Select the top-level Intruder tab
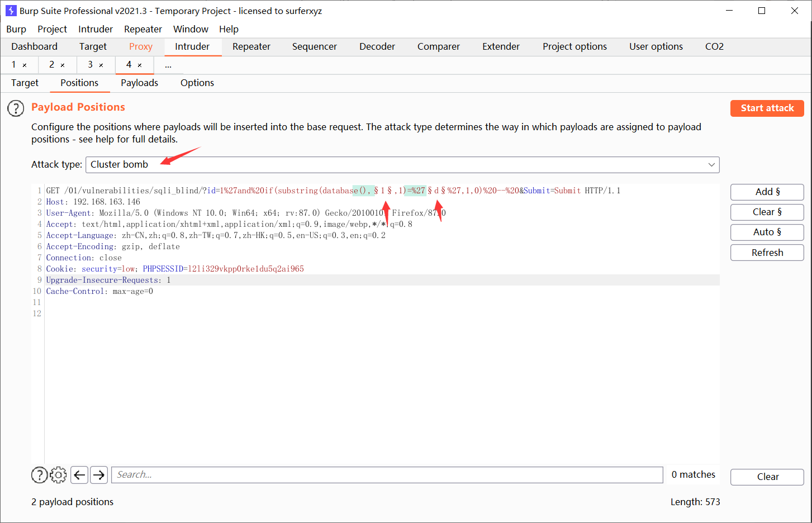Viewport: 812px width, 523px height. [192, 46]
